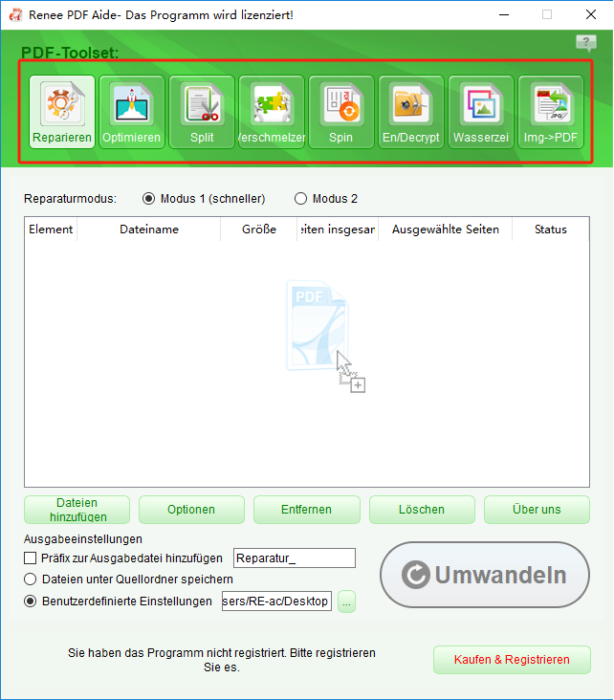Select the Reparieren tool
Viewport: 614px width, 700px height.
coord(62,112)
